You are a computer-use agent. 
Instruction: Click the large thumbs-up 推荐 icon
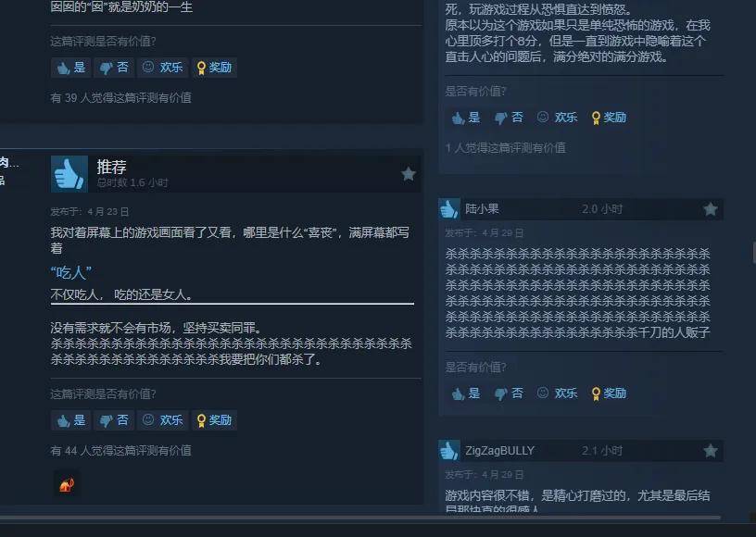[x=69, y=174]
